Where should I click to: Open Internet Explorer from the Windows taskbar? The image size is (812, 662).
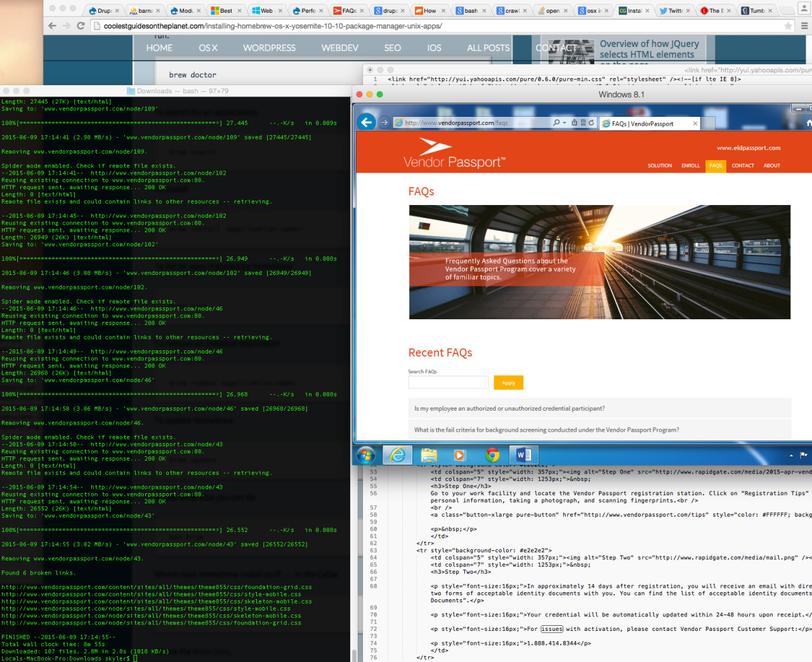click(398, 455)
